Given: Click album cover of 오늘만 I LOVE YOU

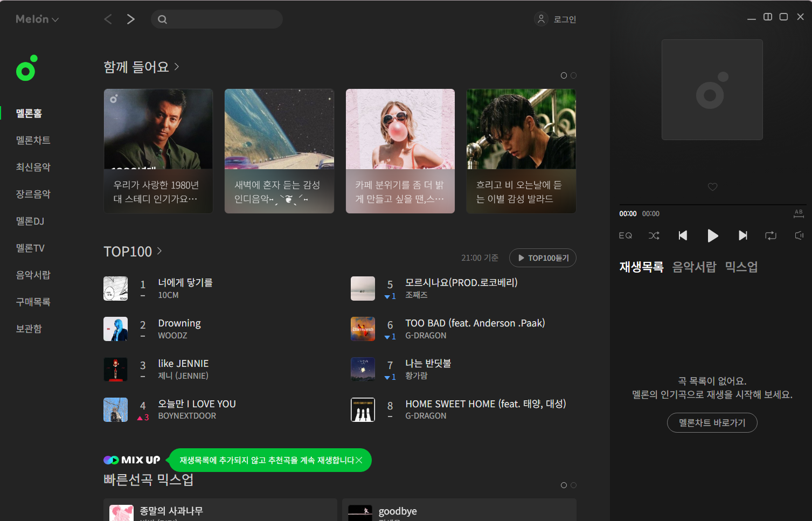Looking at the screenshot, I should point(116,409).
